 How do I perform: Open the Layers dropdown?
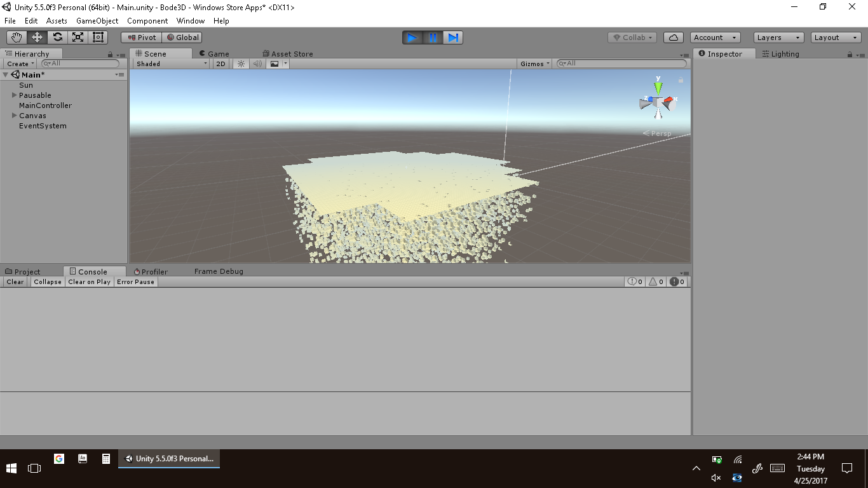coord(778,37)
